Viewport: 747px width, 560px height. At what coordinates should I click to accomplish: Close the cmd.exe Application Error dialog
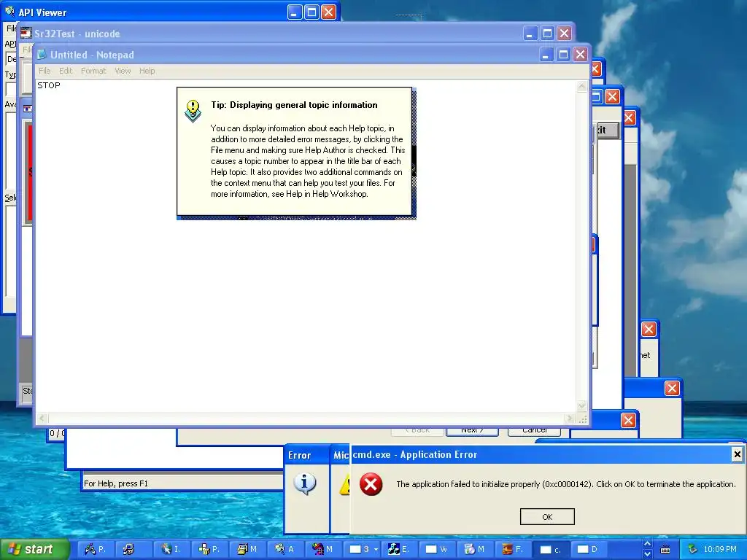737,454
